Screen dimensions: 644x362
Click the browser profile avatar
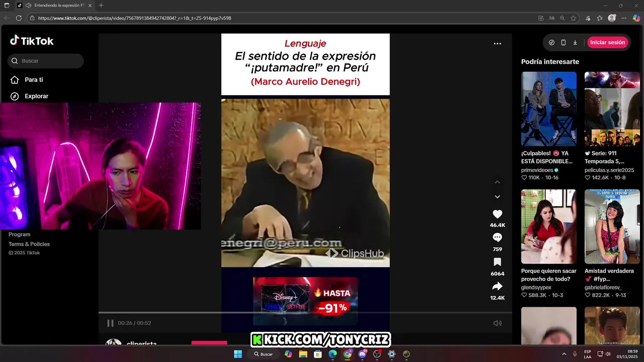point(612,18)
